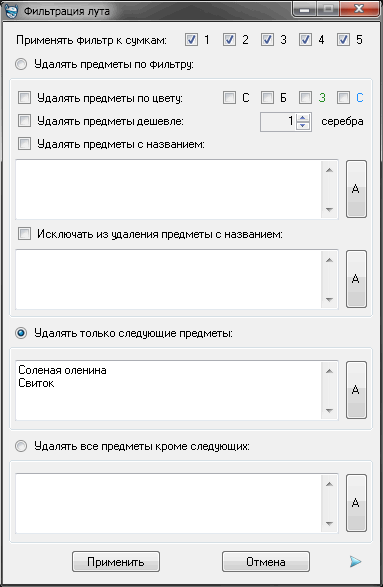Increase the silver price with the up arrow

[303, 117]
